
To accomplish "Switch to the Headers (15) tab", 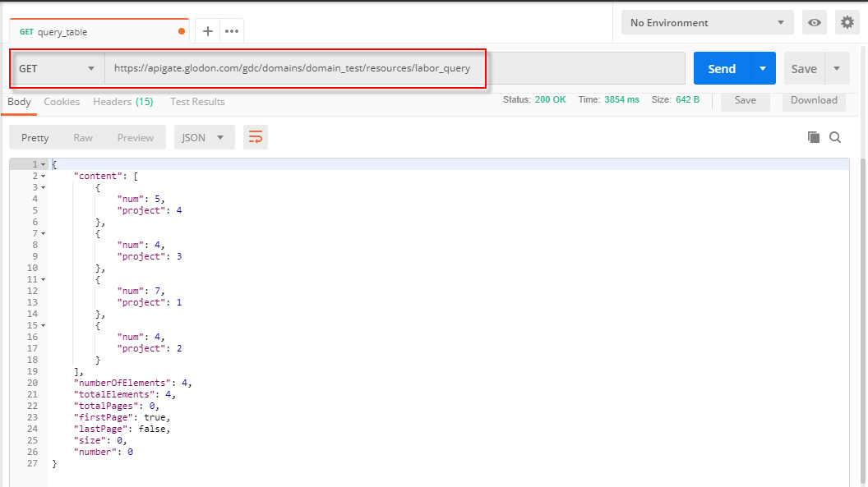I will [122, 102].
